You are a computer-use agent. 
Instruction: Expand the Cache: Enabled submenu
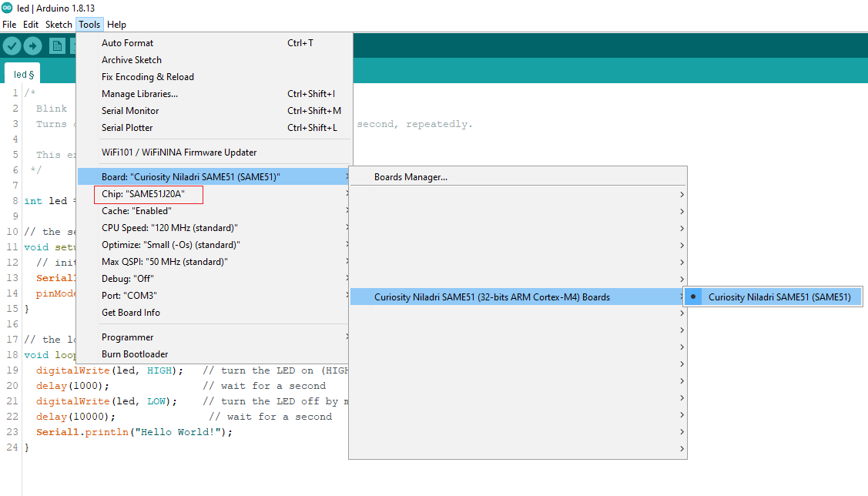[213, 211]
